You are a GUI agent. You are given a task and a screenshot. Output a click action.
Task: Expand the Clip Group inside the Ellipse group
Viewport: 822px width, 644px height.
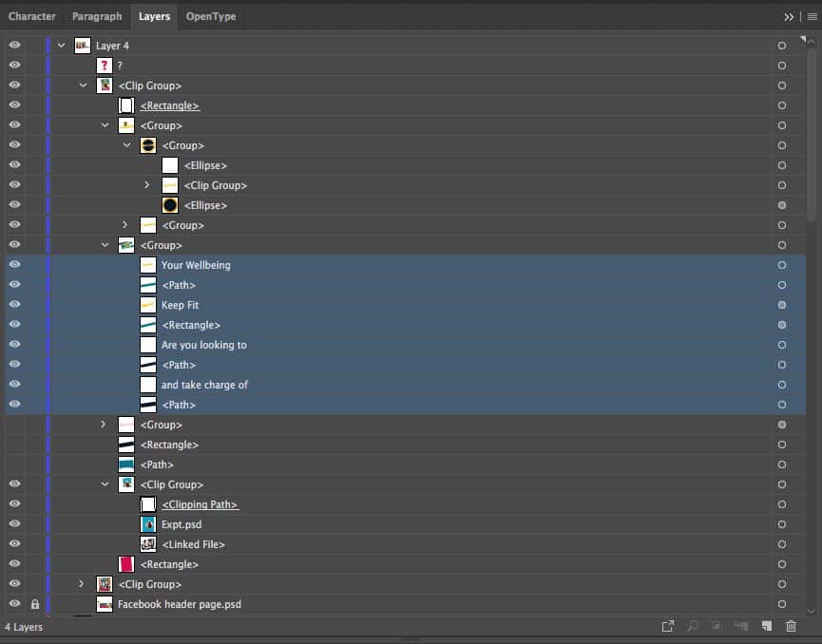coord(146,185)
